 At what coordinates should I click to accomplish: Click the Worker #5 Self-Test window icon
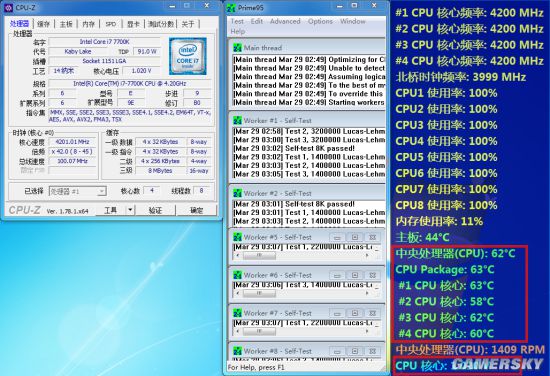click(237, 237)
